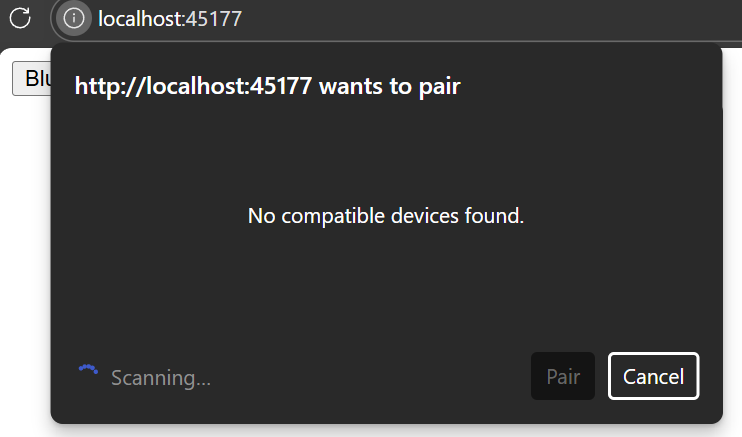Image resolution: width=742 pixels, height=437 pixels.
Task: Click the blue scanning spinner icon
Action: click(x=89, y=372)
